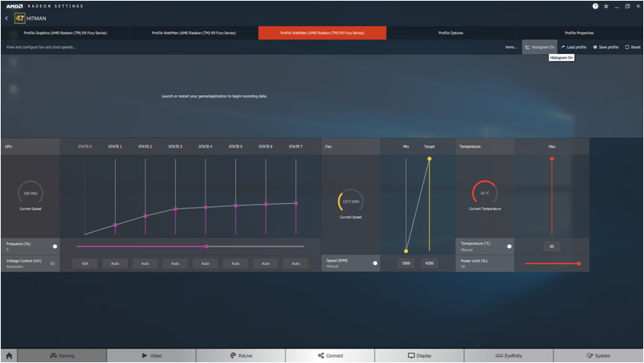Image resolution: width=644 pixels, height=363 pixels.
Task: Toggle the fan Speed (RPM) manual switch
Action: click(x=375, y=263)
